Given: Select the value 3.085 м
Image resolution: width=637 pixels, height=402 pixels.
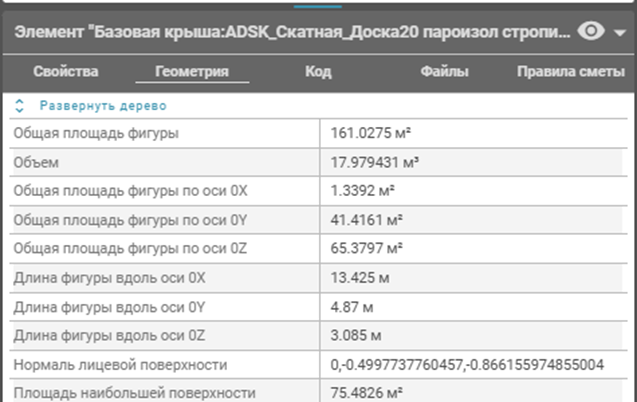Looking at the screenshot, I should pyautogui.click(x=356, y=336).
